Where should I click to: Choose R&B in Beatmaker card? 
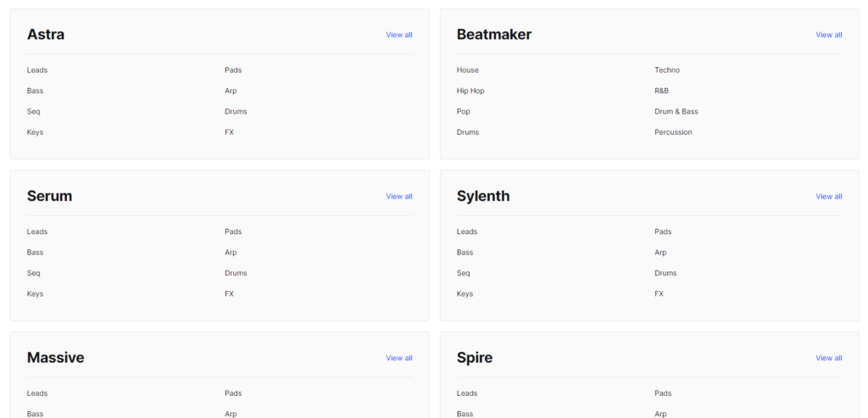point(661,91)
